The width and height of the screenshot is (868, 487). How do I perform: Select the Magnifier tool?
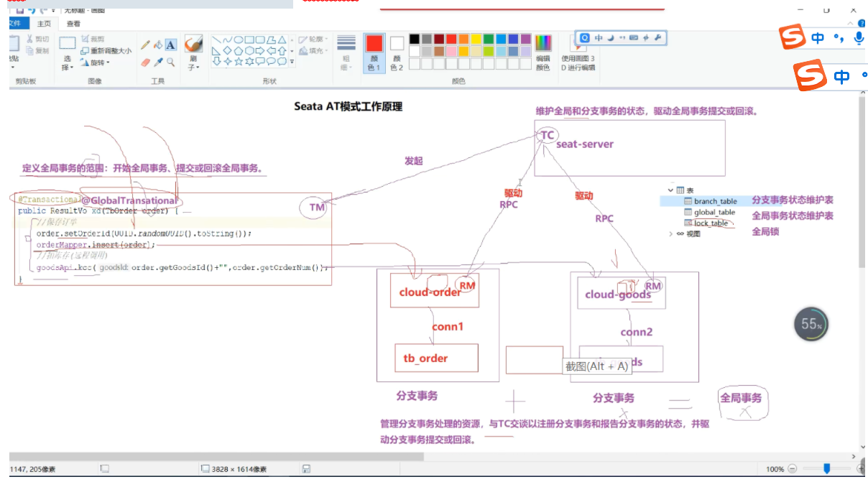(x=171, y=62)
